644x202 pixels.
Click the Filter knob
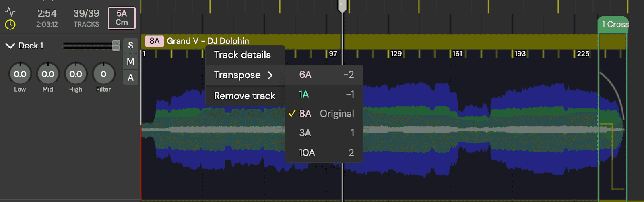pos(103,74)
